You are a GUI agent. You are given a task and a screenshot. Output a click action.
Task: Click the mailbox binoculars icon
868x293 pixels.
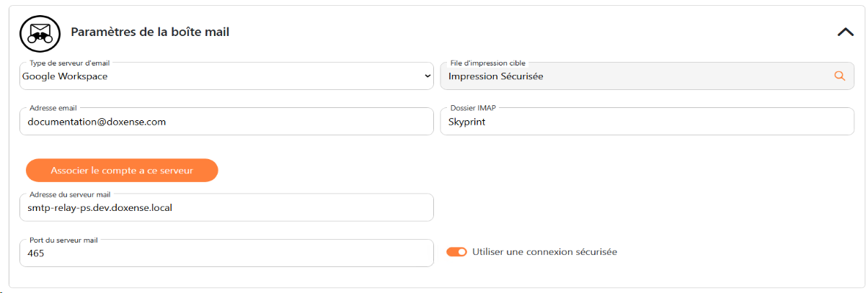[x=39, y=33]
